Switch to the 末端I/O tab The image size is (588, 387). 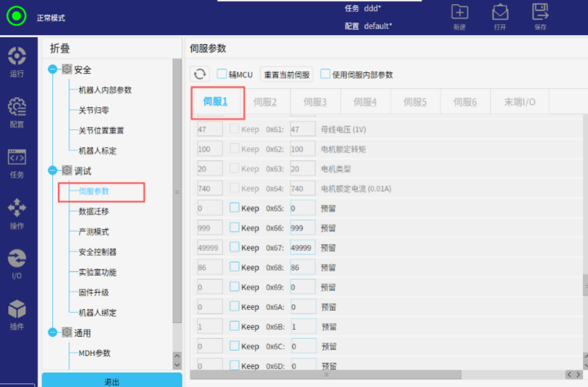tap(519, 102)
